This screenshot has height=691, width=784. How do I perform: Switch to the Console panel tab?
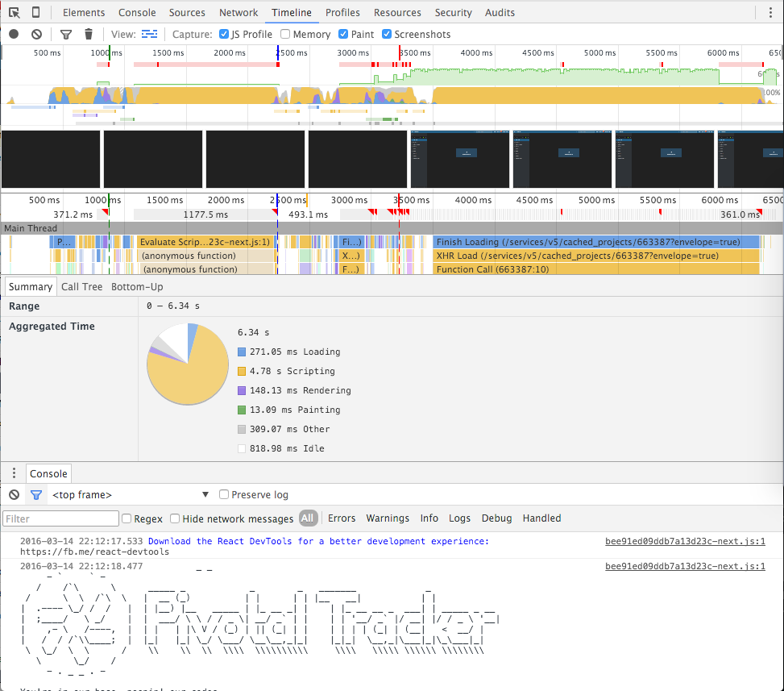coord(137,13)
